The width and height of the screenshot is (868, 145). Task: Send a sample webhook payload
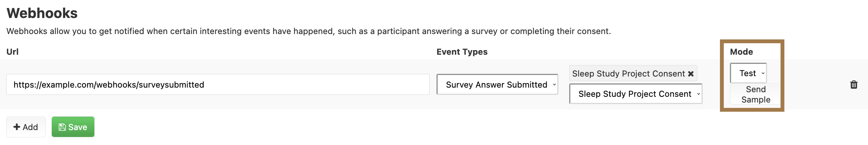pos(756,94)
